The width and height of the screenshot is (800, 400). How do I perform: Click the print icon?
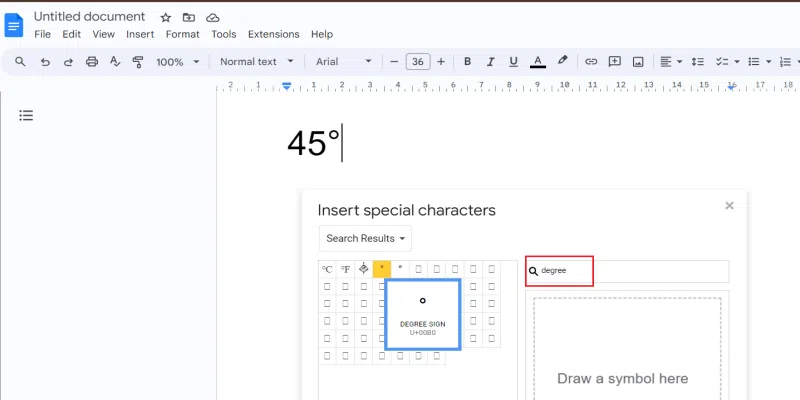click(92, 62)
